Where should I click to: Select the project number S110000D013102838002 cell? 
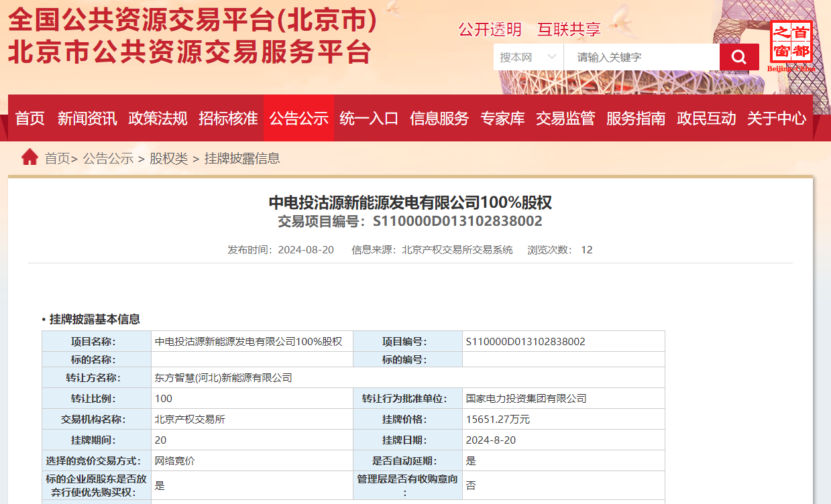(527, 340)
